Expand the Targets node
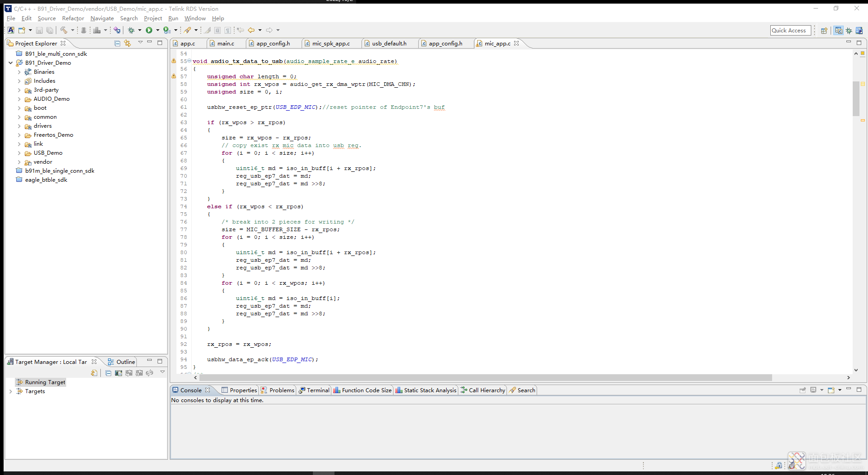868x475 pixels. click(10, 391)
